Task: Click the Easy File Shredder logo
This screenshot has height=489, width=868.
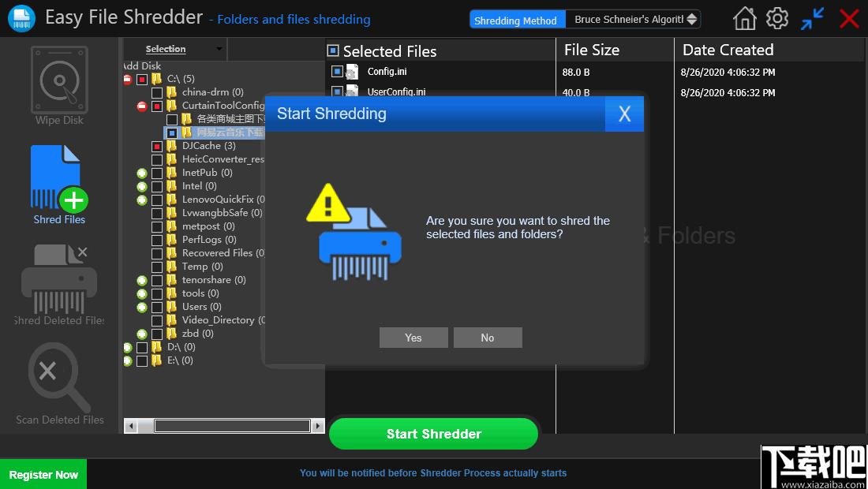Action: 21,17
